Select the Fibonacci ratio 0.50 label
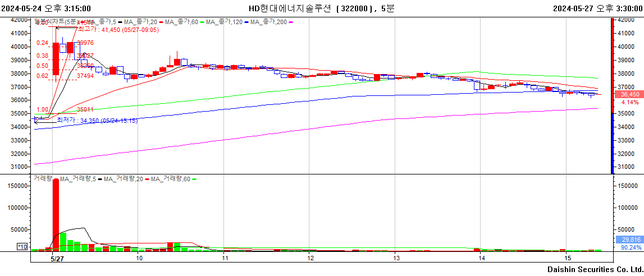This screenshot has width=644, height=276. tap(42, 66)
